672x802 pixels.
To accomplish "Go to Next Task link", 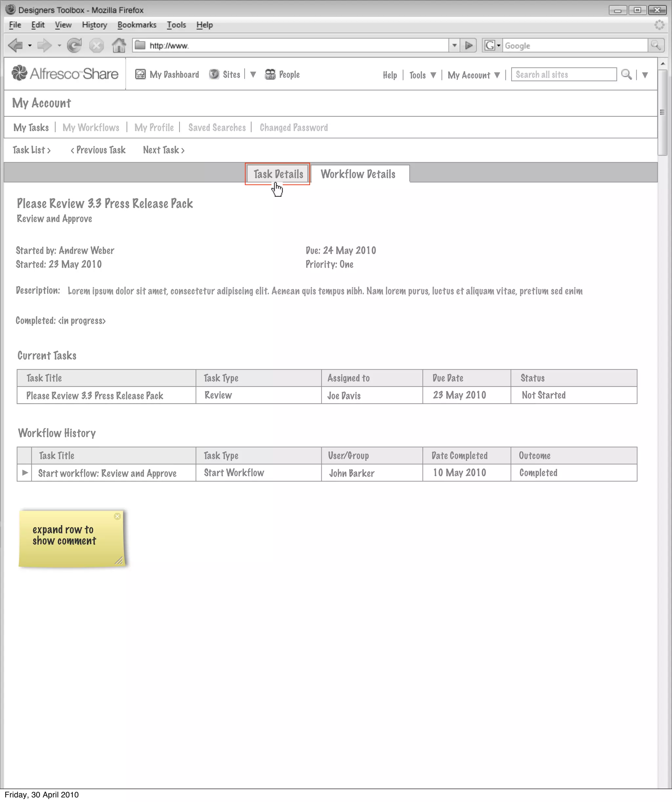I will point(163,150).
